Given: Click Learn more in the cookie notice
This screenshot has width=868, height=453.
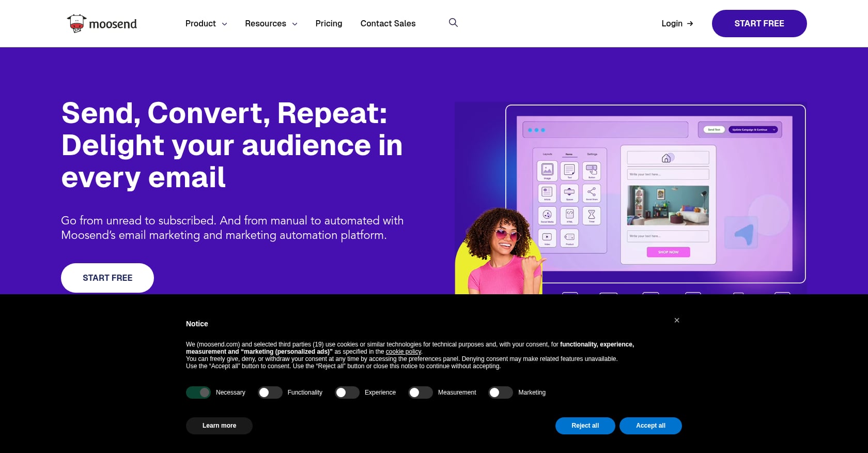Looking at the screenshot, I should click(x=219, y=426).
